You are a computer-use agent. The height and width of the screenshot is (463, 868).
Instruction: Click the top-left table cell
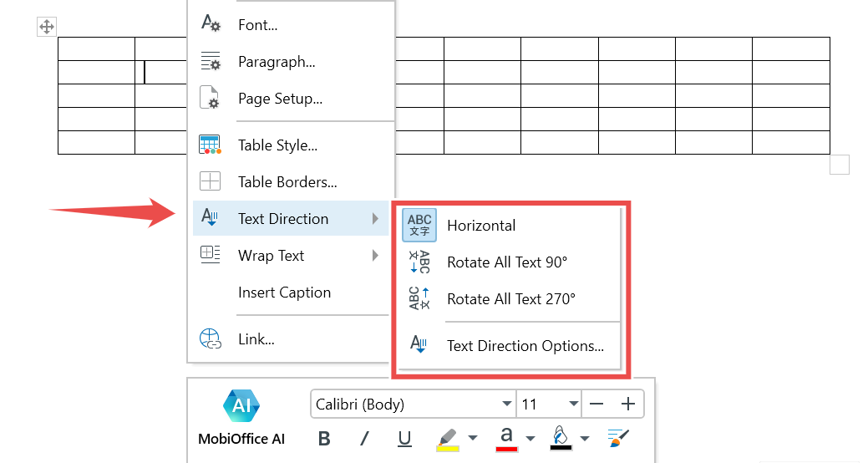[96, 48]
